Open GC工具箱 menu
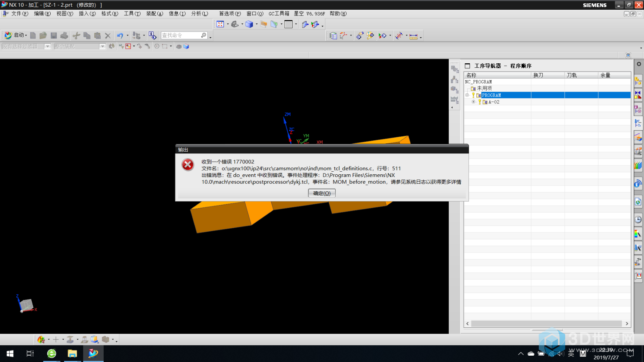Viewport: 644px width, 362px height. 279,14
